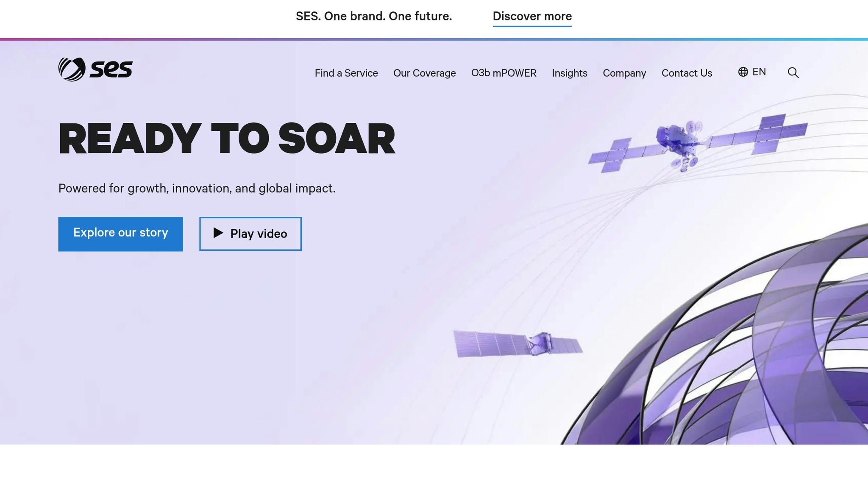Select the SES spiral emblem in the logo
The width and height of the screenshot is (868, 488).
70,69
